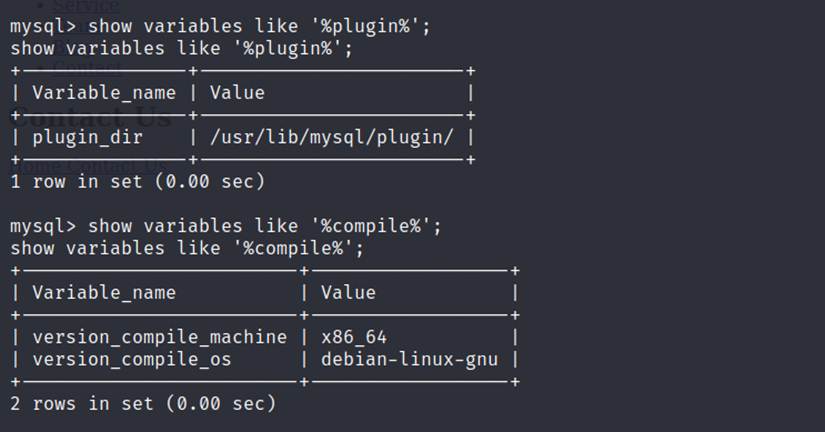Click the Value header in the compile table
The width and height of the screenshot is (825, 432).
click(x=348, y=293)
